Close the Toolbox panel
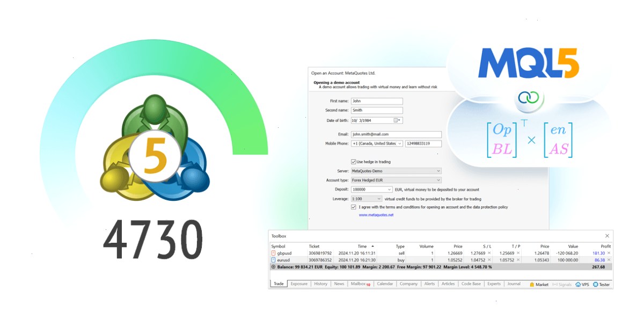The image size is (644, 326). tap(607, 236)
